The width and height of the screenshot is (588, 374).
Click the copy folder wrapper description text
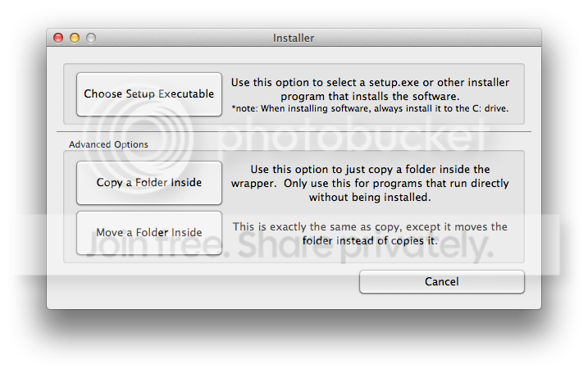(x=370, y=183)
